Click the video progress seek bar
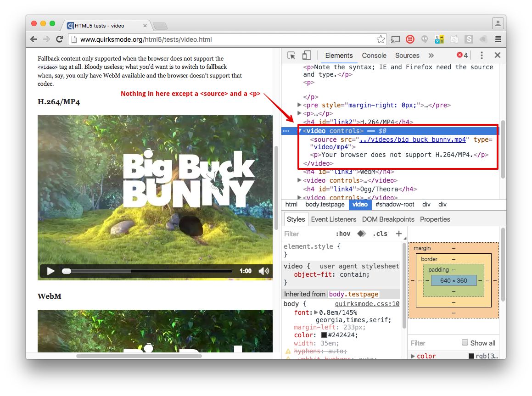Viewport: 532px width, 396px height. tap(147, 271)
